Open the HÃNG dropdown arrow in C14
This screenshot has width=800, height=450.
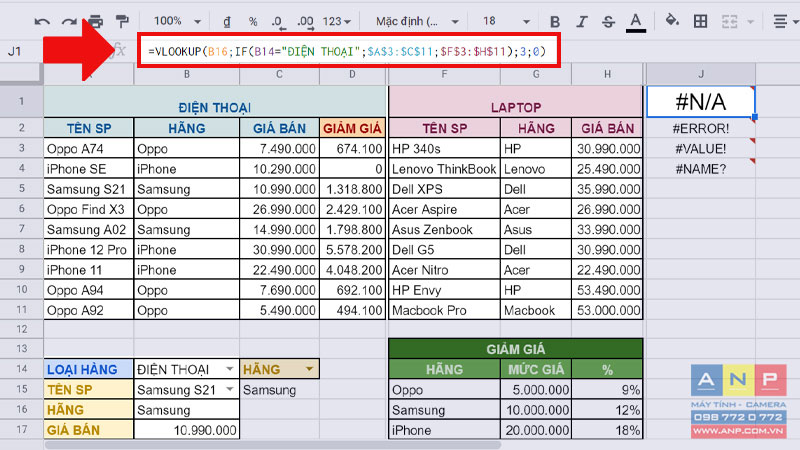(309, 369)
